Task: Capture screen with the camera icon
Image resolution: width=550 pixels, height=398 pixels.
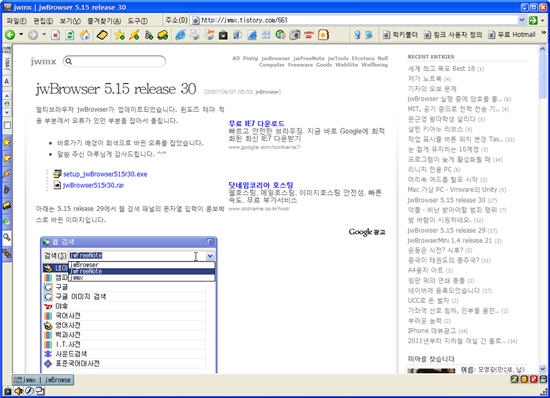Action: click(x=295, y=35)
